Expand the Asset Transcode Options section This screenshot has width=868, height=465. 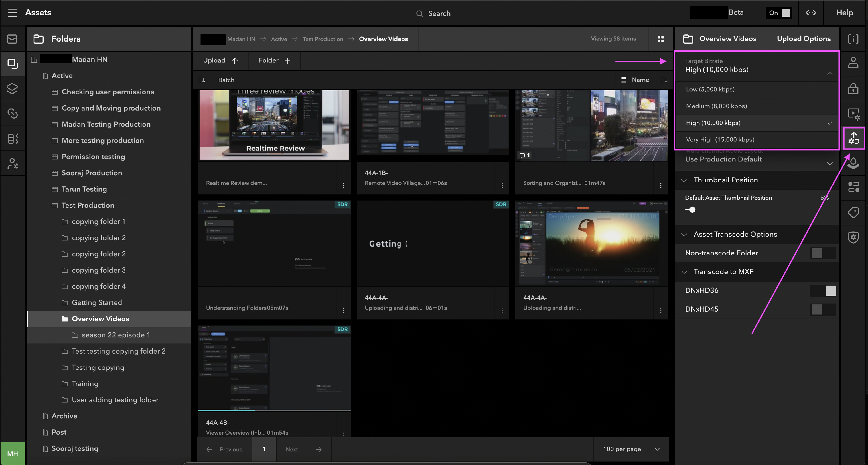[684, 234]
